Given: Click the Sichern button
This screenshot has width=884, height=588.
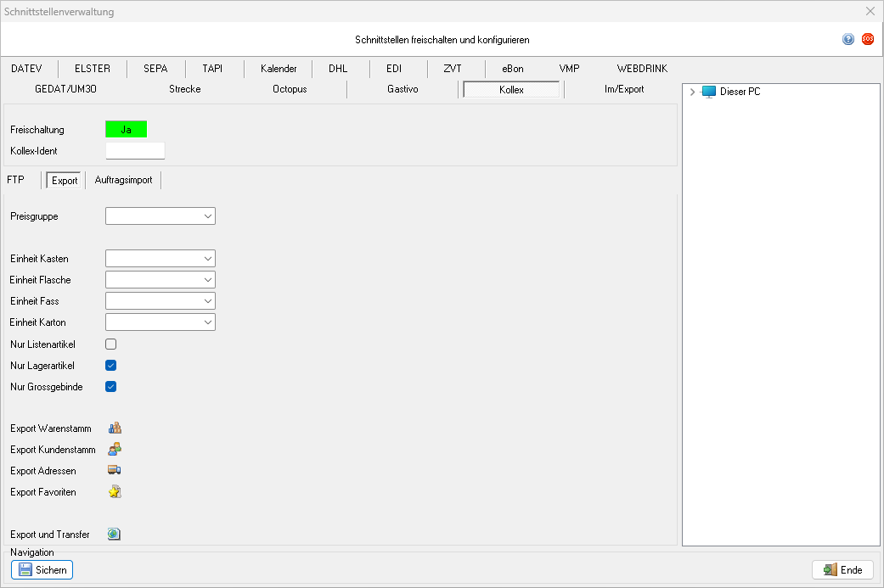Looking at the screenshot, I should click(x=42, y=570).
